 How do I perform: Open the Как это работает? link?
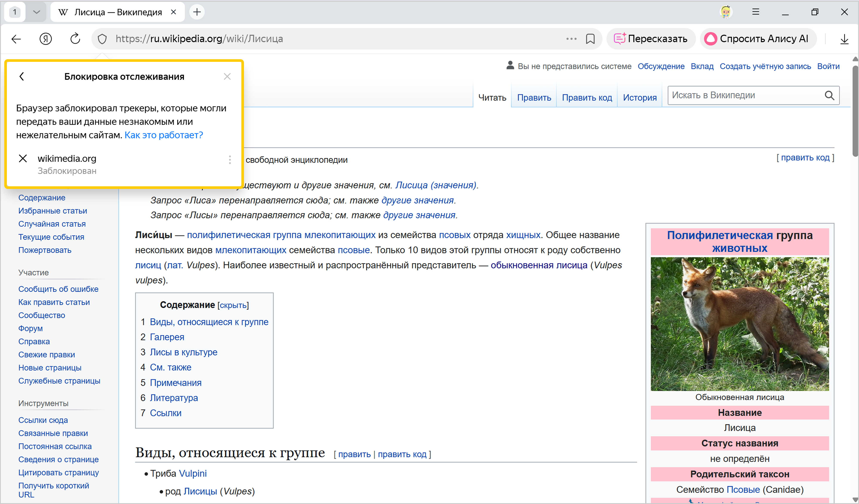pos(164,135)
